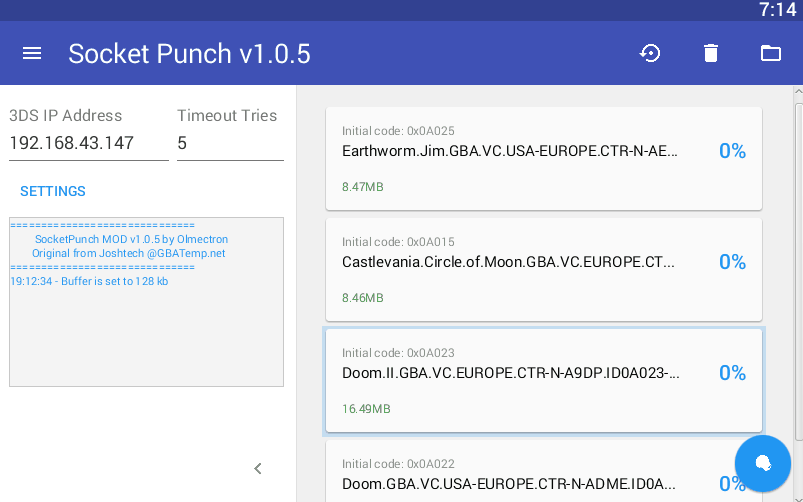Select the Earthworm.Jim.GBA file card

tap(544, 159)
